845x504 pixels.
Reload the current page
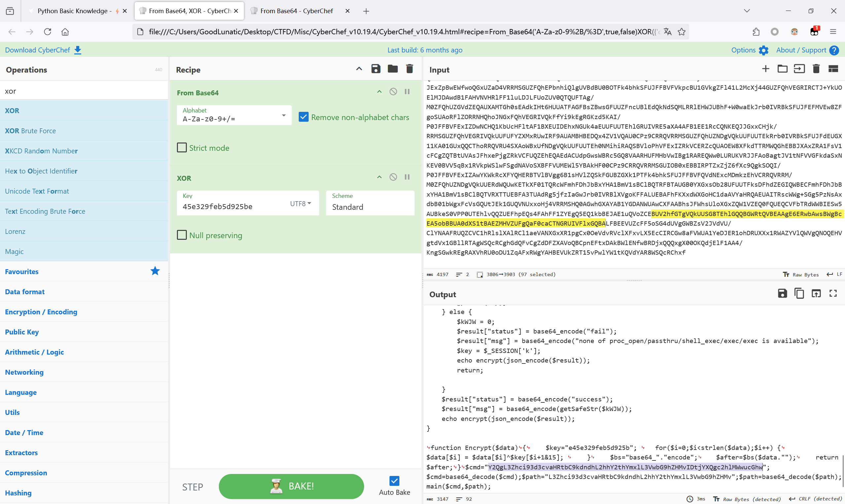pyautogui.click(x=48, y=32)
